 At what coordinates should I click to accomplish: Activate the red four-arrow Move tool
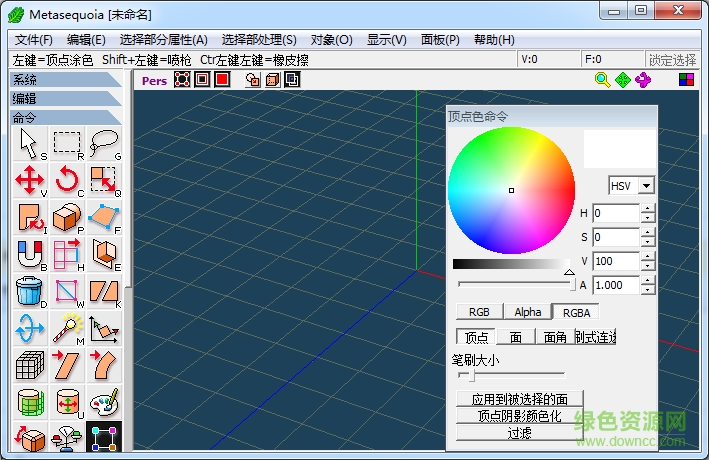click(30, 181)
